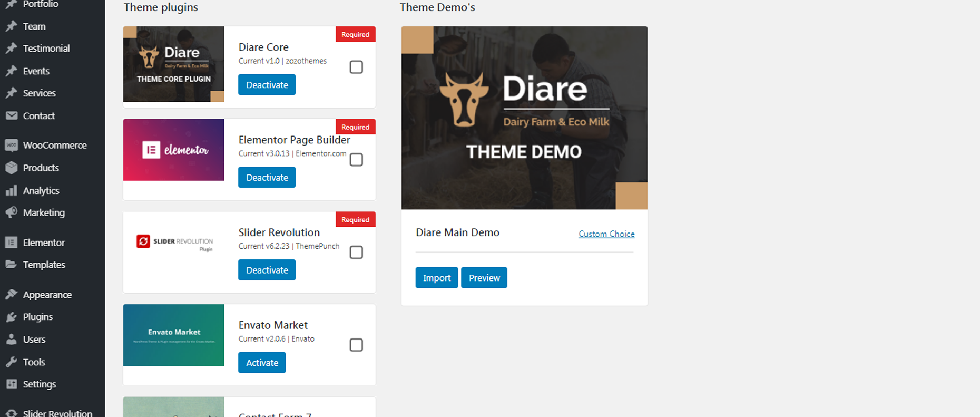Import the Diare Main Demo

436,278
